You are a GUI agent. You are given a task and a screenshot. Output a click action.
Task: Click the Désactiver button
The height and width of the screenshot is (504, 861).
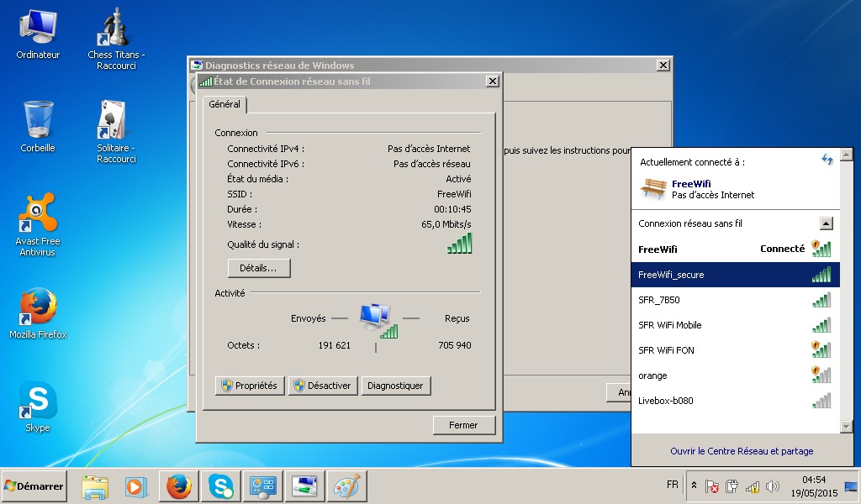pos(323,386)
